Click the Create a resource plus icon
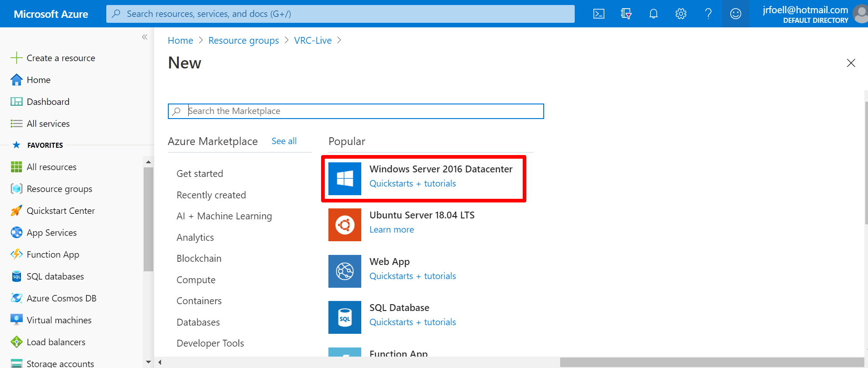The height and width of the screenshot is (368, 868). click(x=16, y=58)
